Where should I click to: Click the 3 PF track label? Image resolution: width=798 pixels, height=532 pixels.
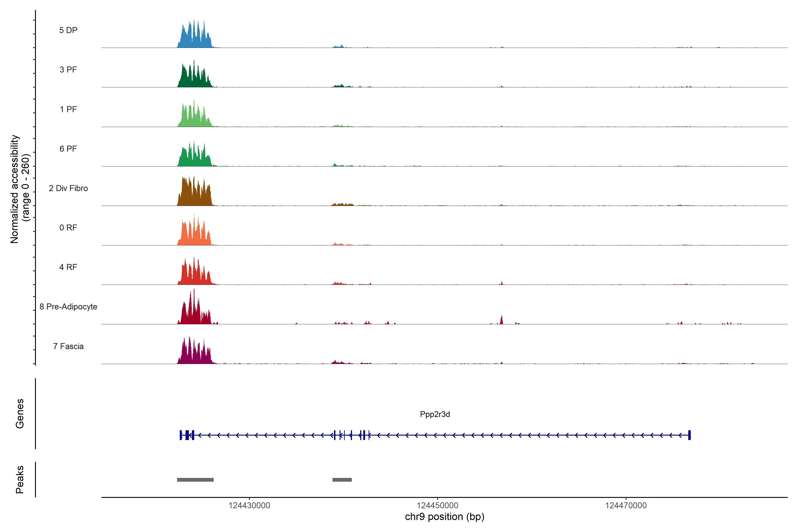[68, 70]
